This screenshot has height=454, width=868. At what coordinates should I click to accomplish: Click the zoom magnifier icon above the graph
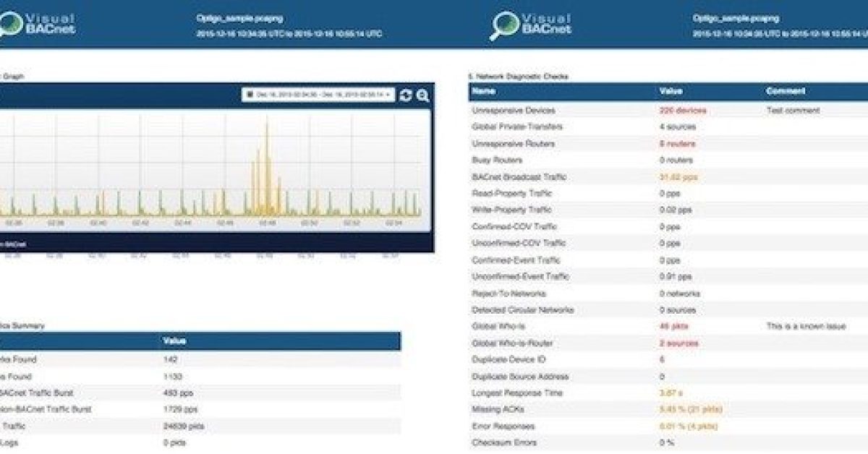pos(423,95)
